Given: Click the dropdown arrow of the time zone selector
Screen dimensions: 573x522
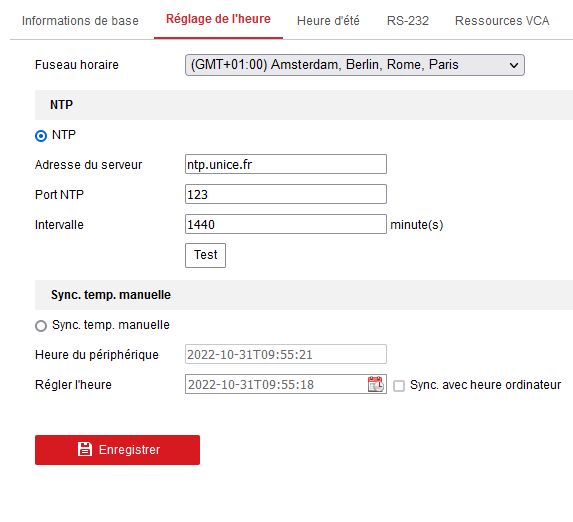Looking at the screenshot, I should (x=513, y=65).
